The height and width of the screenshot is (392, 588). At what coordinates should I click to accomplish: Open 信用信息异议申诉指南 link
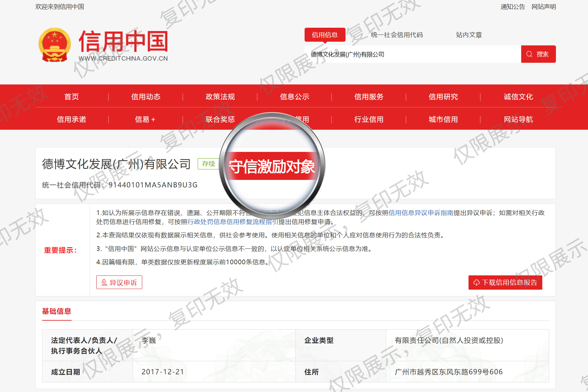point(421,213)
